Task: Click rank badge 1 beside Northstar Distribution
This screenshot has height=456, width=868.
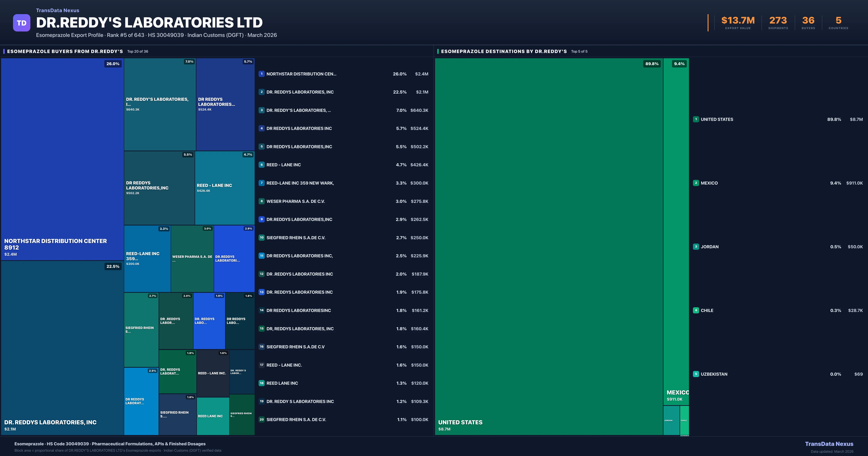Action: [x=261, y=74]
